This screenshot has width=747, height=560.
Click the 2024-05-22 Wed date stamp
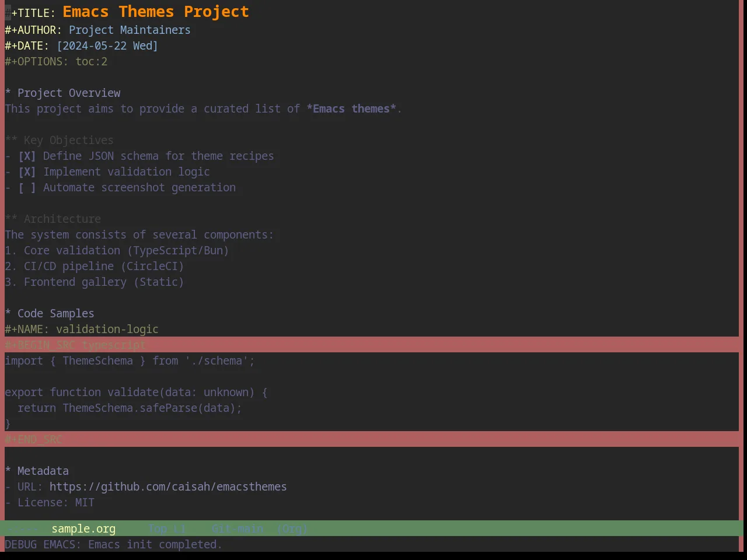pyautogui.click(x=107, y=45)
